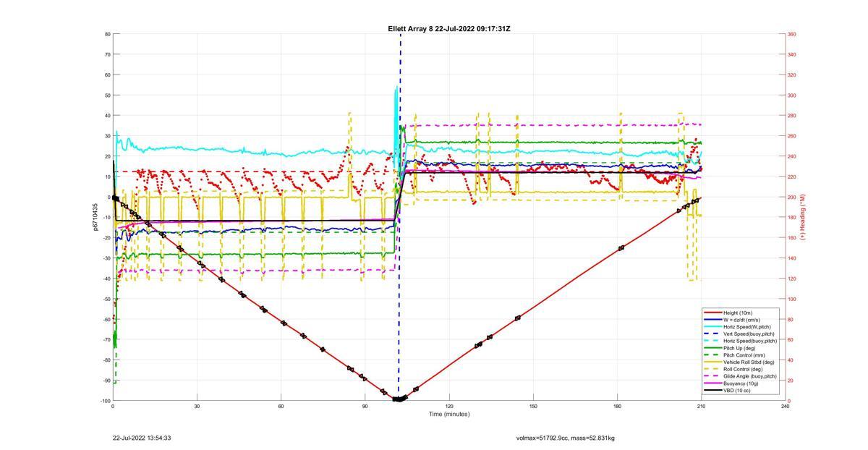Select the 'Vert Speed(buoy,pitch)' legend entry
Viewport: 868px width, 450px height.
[749, 334]
